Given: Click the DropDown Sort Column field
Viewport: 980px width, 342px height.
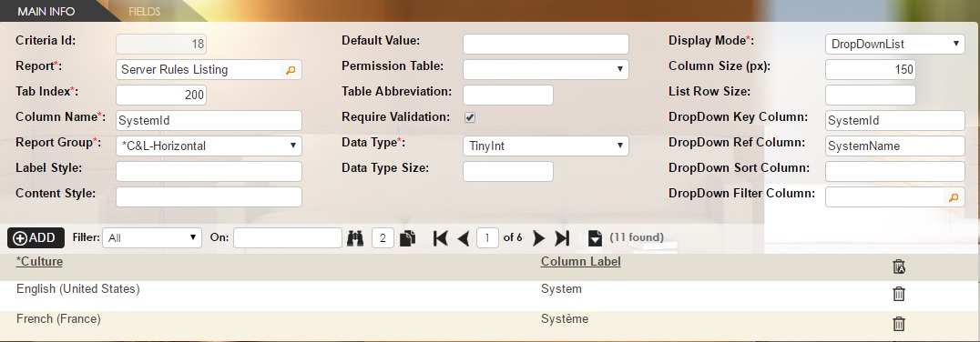Looking at the screenshot, I should coord(895,172).
